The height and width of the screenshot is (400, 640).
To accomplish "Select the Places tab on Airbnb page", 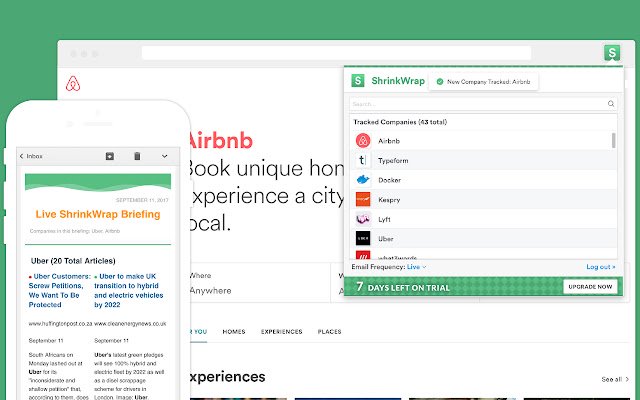I will coord(329,331).
